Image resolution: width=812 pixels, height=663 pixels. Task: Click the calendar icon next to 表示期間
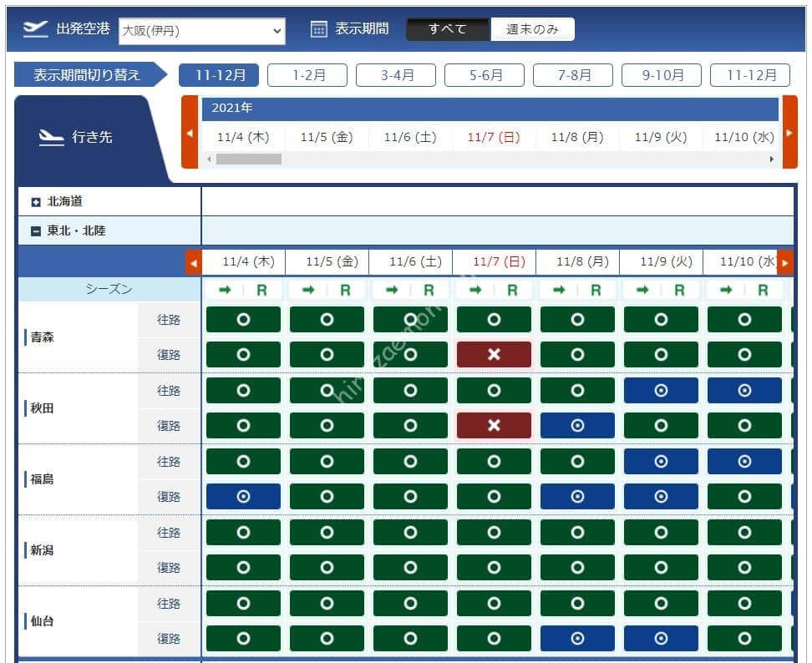point(318,29)
